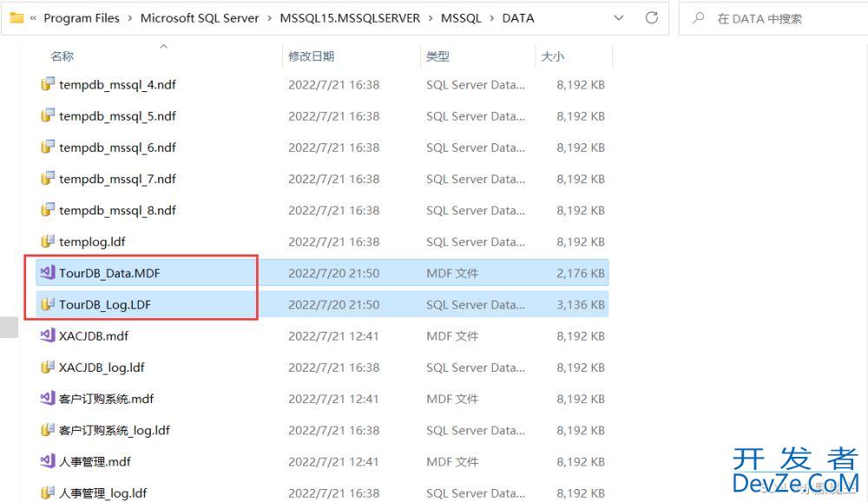Select file name 人事管理_log.ldf
The image size is (868, 502).
[103, 493]
